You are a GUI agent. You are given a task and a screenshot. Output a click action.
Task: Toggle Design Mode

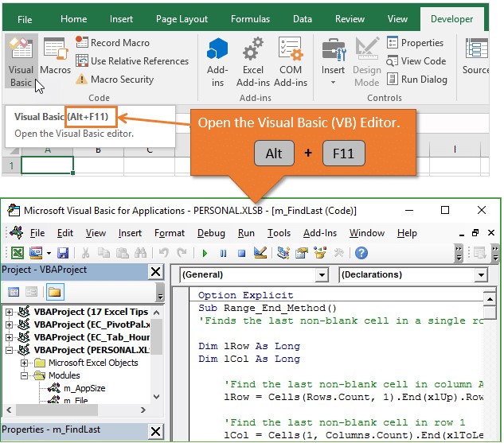click(367, 62)
